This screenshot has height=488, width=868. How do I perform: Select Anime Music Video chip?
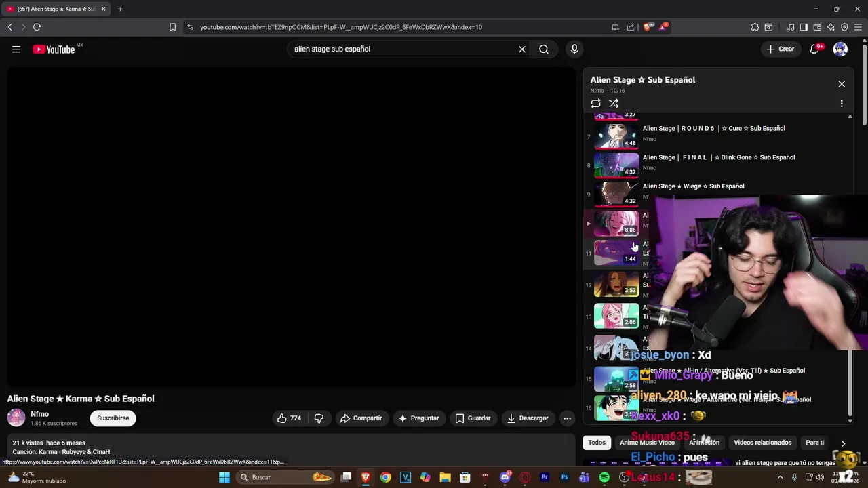647,443
